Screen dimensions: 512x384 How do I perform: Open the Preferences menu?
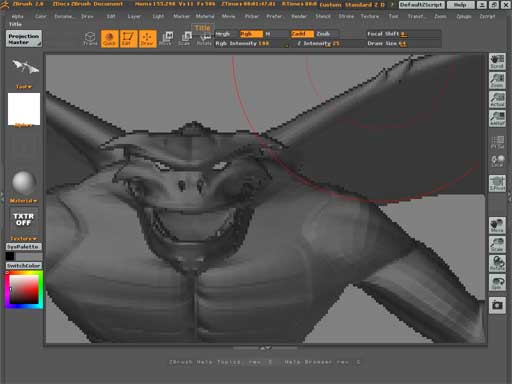[x=274, y=16]
